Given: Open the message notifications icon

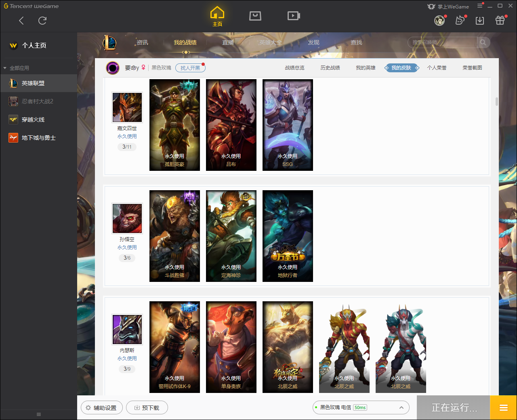Looking at the screenshot, I should click(460, 20).
